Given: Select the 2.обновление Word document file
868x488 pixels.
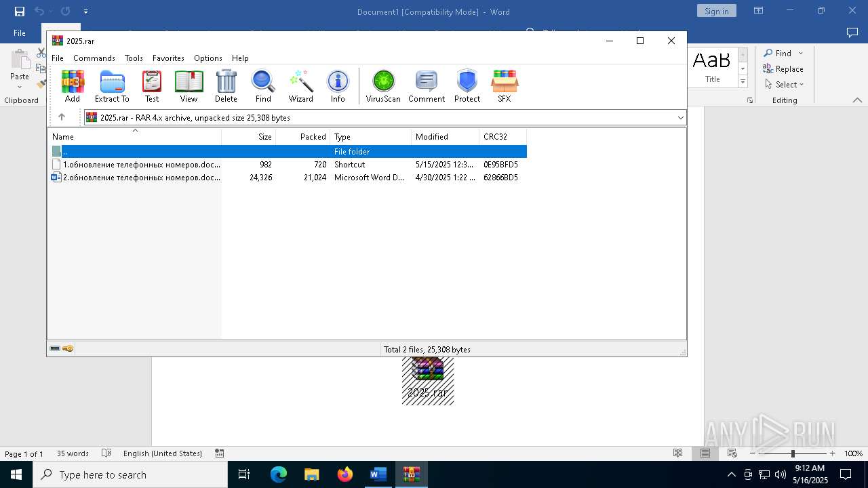Looking at the screenshot, I should [288, 177].
